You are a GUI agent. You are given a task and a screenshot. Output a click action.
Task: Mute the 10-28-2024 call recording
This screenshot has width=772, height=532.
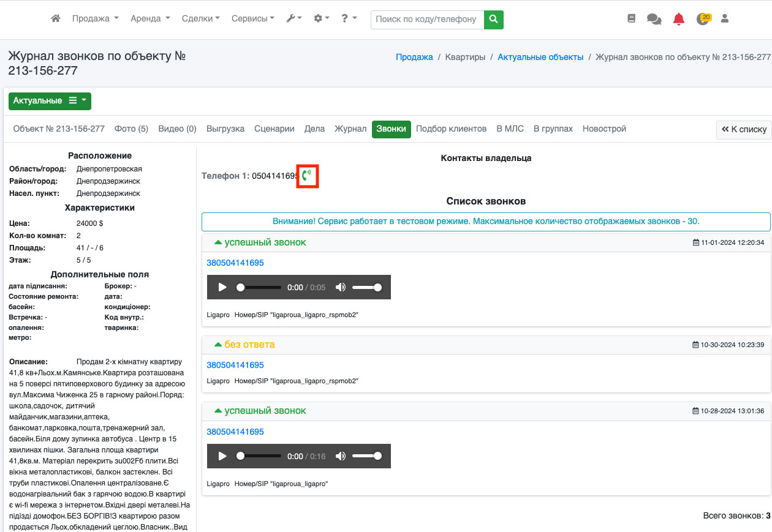[x=341, y=456]
